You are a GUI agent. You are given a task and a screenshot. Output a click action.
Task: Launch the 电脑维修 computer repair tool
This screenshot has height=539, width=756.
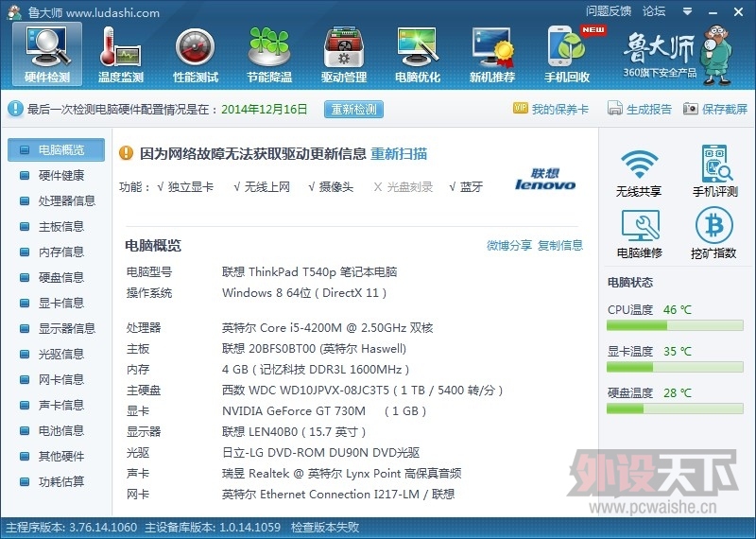click(640, 234)
